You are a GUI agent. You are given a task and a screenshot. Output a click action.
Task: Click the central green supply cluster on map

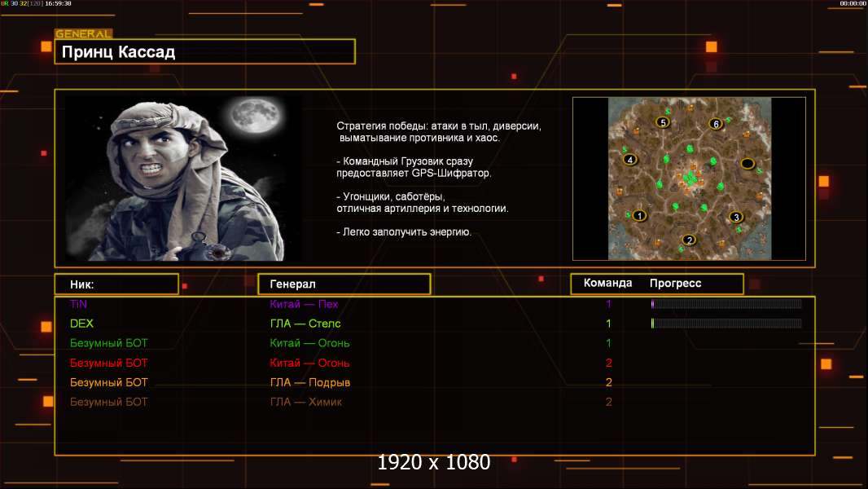tap(690, 178)
